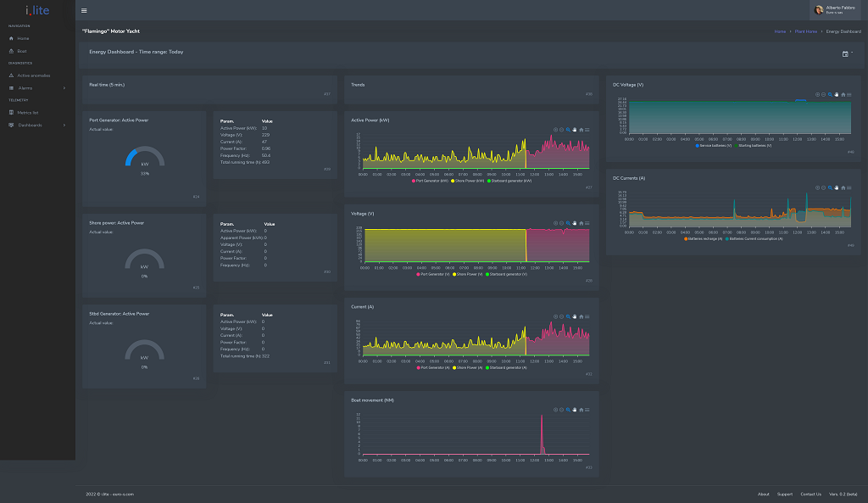Go to Metrics list in sidebar

(x=28, y=112)
